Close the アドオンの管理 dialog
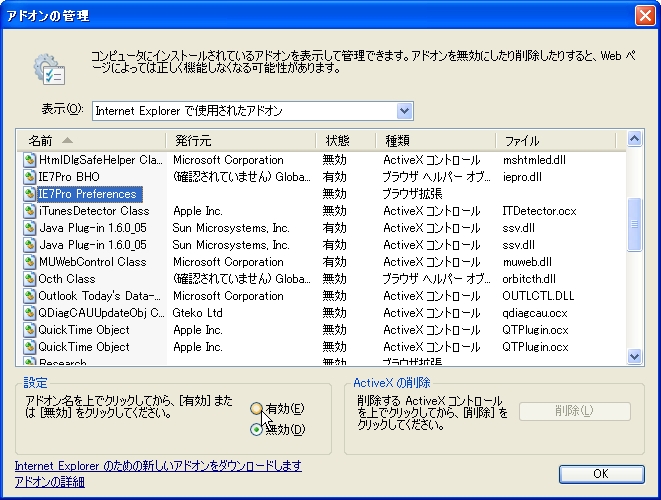This screenshot has width=661, height=500. point(645,16)
